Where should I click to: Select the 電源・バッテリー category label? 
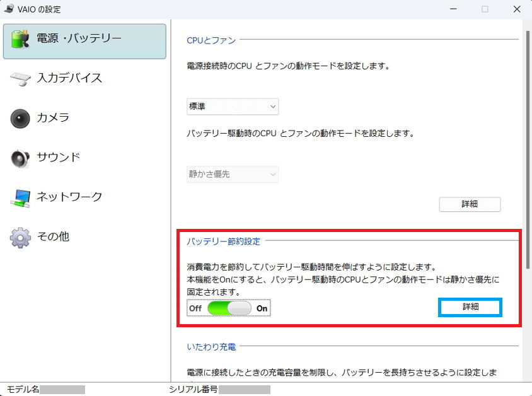point(79,38)
